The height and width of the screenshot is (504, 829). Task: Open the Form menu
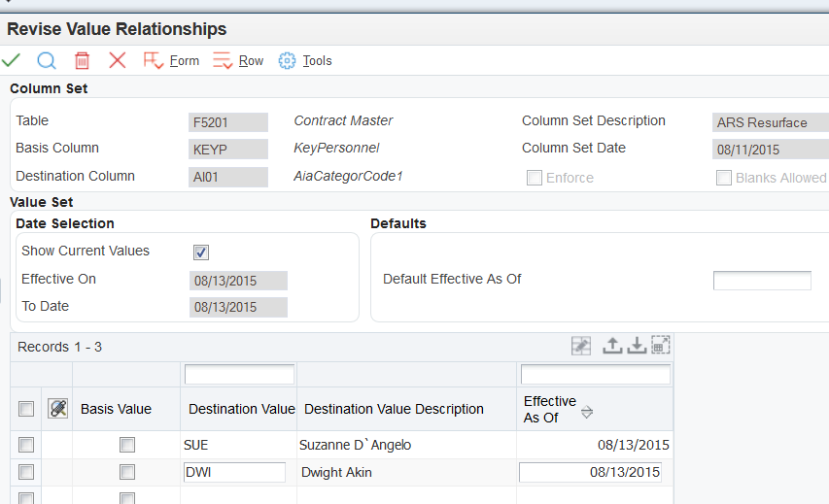[171, 60]
